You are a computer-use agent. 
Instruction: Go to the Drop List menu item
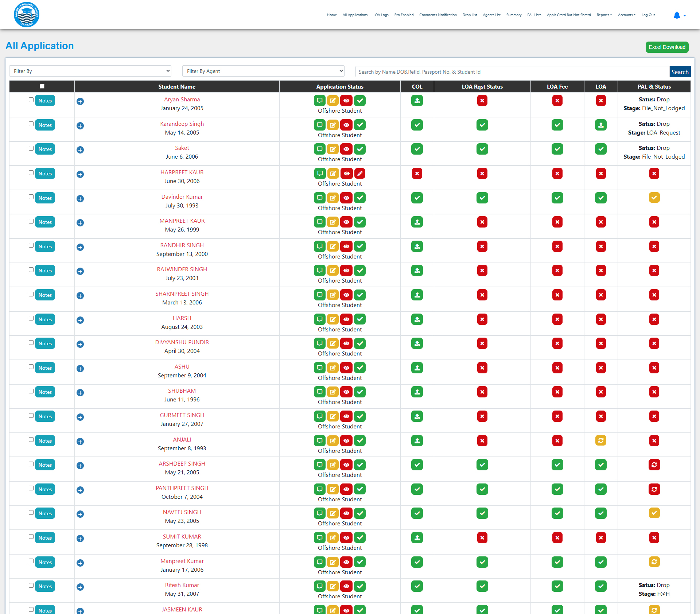470,15
